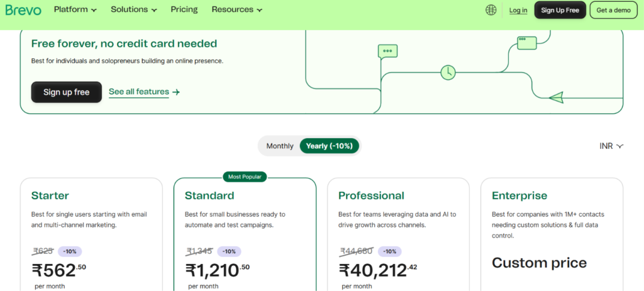Click the struck-through ₹44,680 price
Viewport: 644px width, 291px height.
pyautogui.click(x=357, y=251)
